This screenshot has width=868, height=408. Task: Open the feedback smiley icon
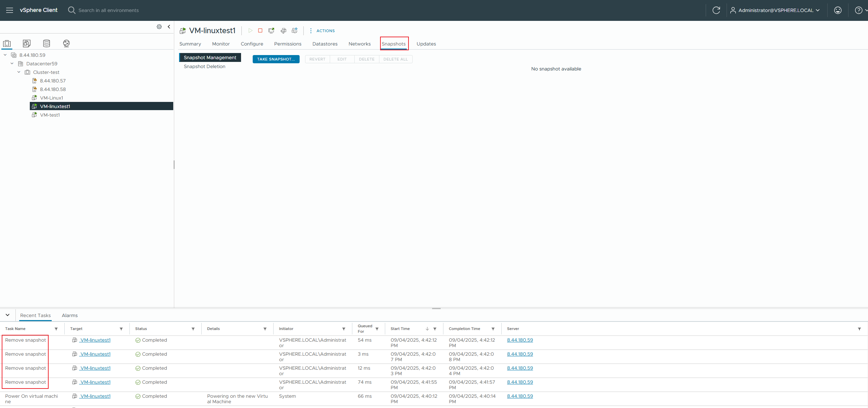pyautogui.click(x=838, y=10)
